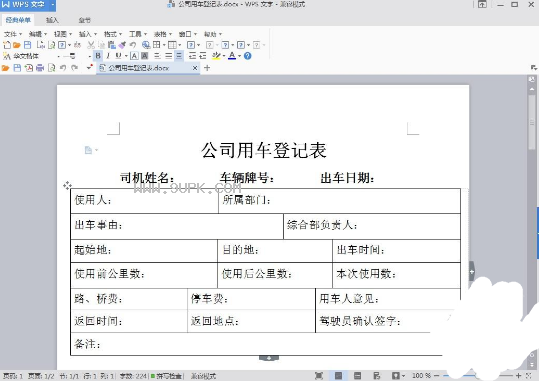Click 100 % zoom level

click(422, 375)
